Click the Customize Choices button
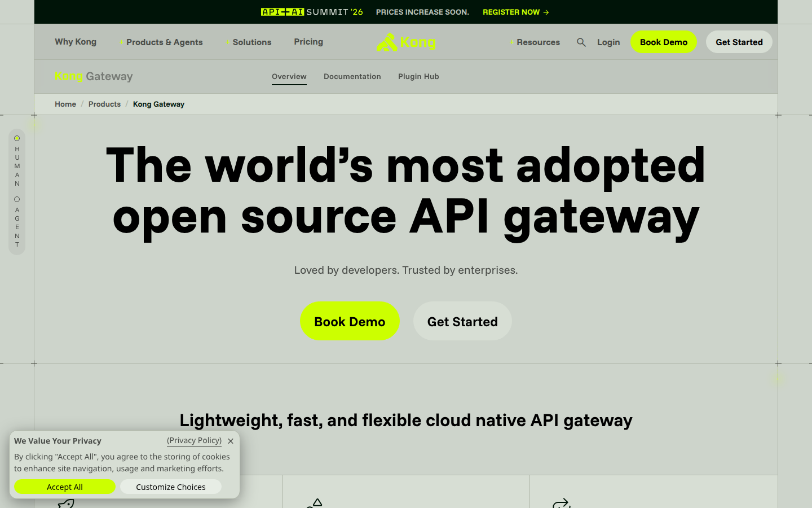Viewport: 812px width, 508px height. (x=171, y=487)
